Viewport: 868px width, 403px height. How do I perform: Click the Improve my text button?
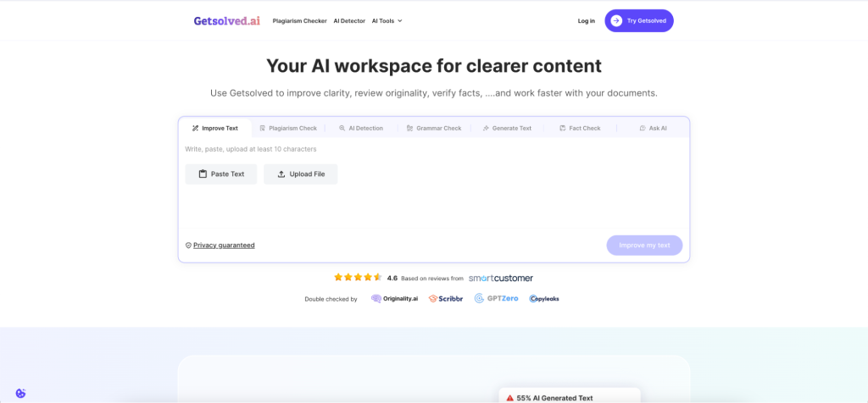[644, 246]
